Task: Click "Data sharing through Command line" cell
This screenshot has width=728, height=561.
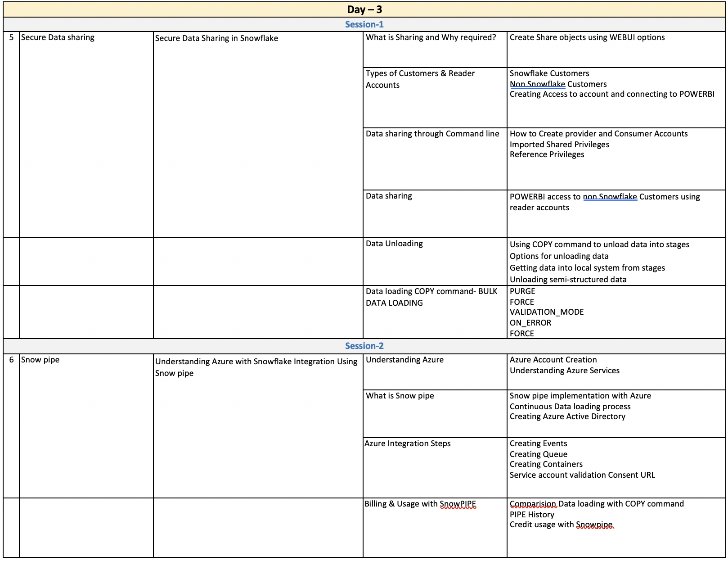Action: click(x=432, y=134)
